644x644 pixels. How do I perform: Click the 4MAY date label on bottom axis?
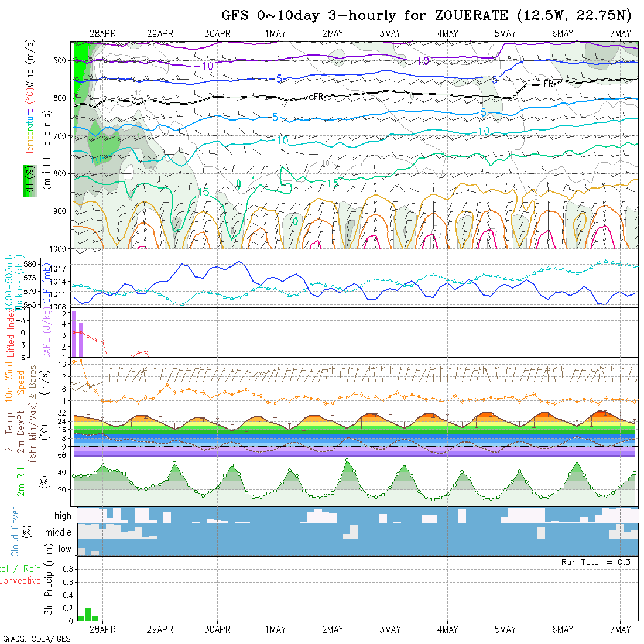point(447,629)
